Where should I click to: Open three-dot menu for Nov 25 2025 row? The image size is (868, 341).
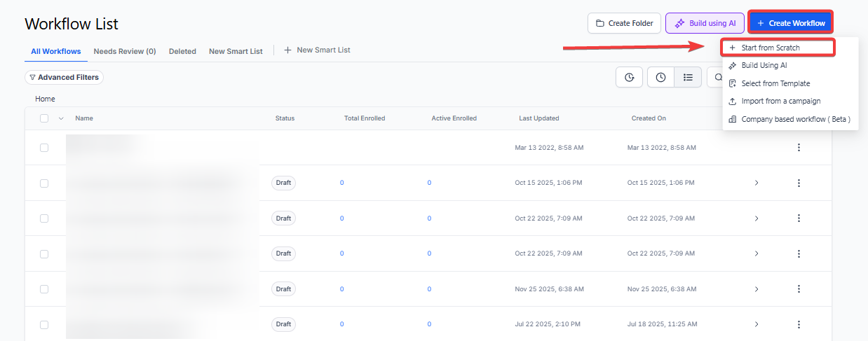pyautogui.click(x=798, y=289)
